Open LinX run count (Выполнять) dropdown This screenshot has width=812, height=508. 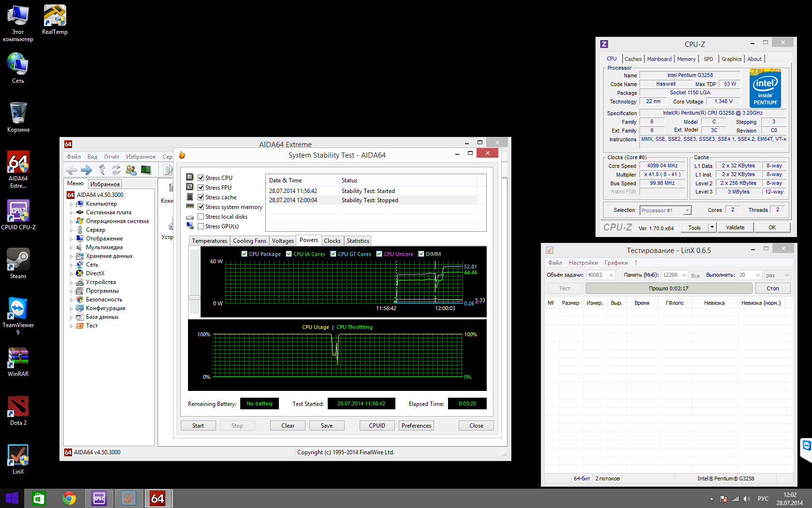tap(758, 275)
